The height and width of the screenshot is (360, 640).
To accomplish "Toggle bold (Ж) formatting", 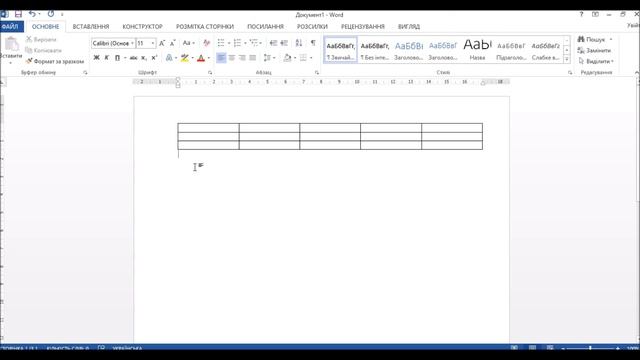I will [x=96, y=58].
